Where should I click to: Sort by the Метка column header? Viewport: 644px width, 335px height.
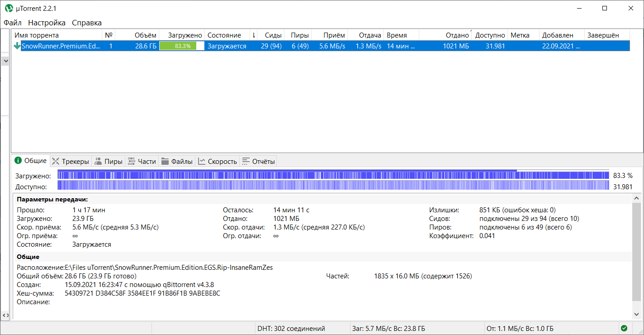[x=524, y=35]
